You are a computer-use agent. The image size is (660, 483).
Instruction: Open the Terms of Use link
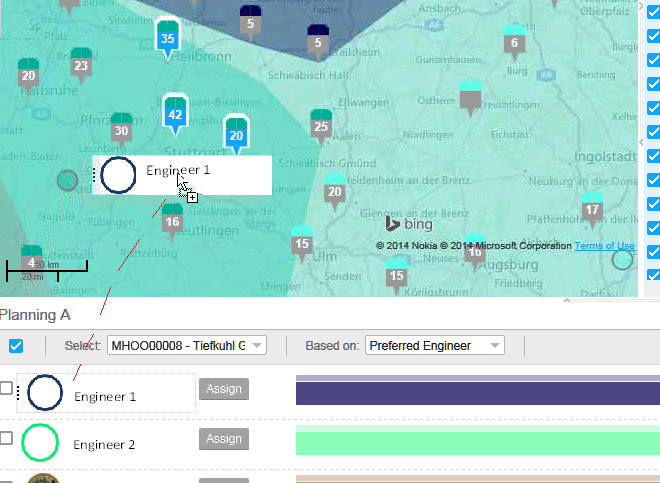coord(604,246)
